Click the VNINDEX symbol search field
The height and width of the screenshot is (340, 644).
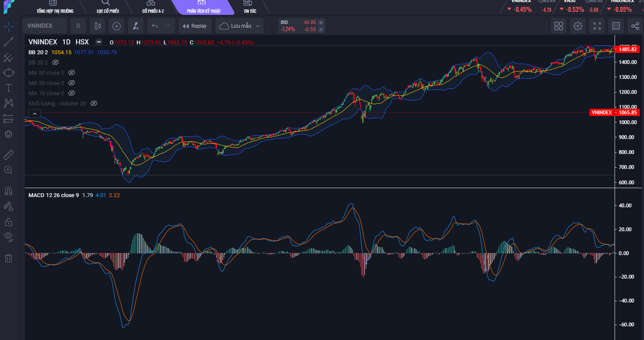click(45, 26)
